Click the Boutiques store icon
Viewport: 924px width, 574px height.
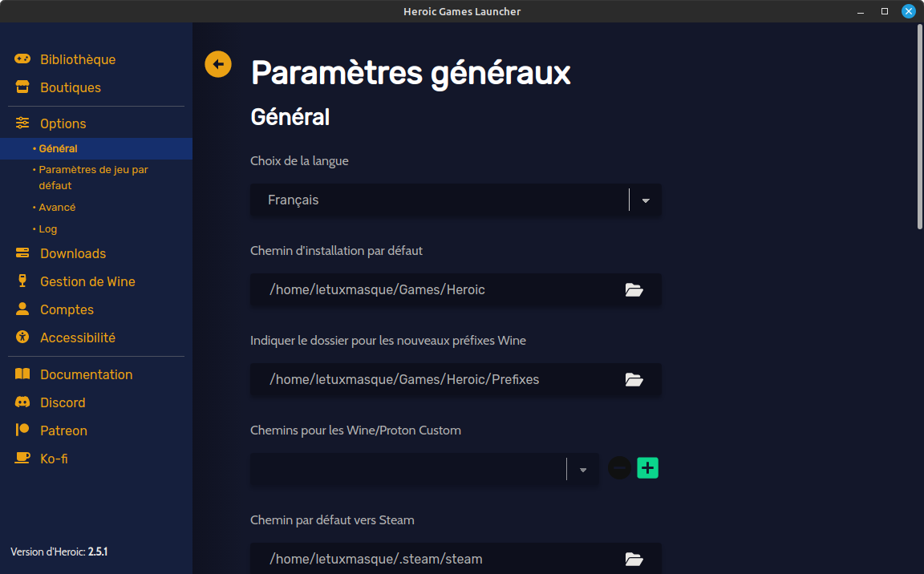pos(23,87)
